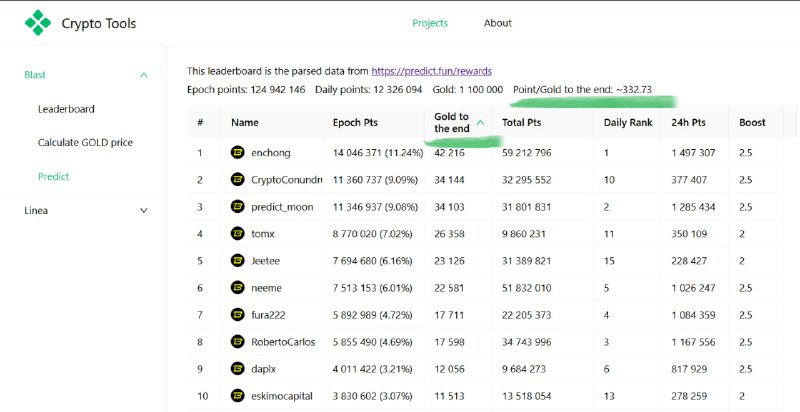Click neeme's avatar icon
800x412 pixels.
tap(237, 288)
